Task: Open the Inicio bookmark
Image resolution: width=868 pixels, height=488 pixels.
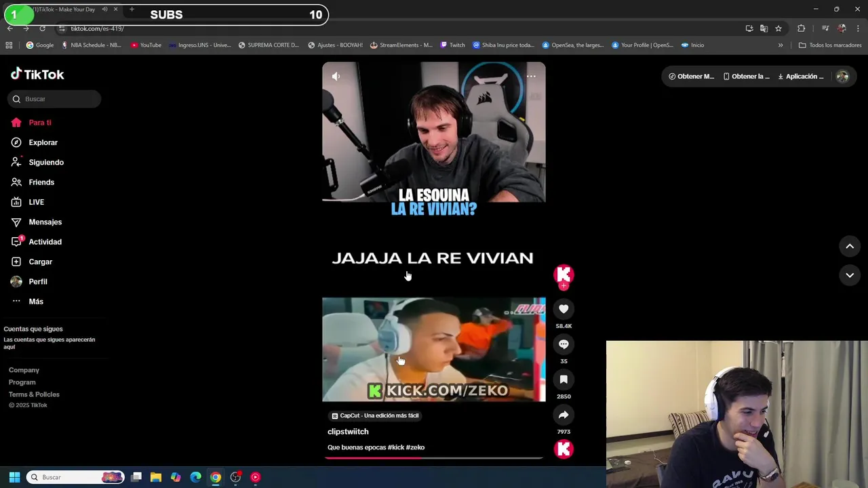Action: pos(692,45)
